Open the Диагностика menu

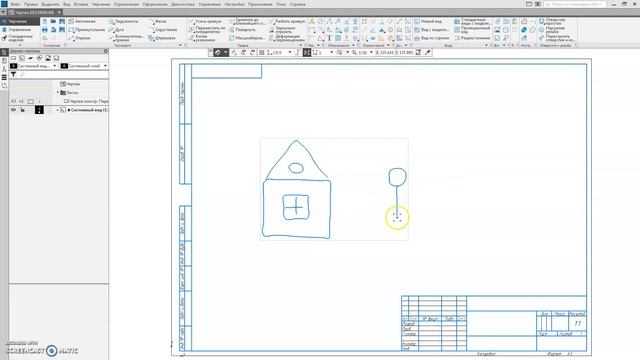click(x=183, y=4)
